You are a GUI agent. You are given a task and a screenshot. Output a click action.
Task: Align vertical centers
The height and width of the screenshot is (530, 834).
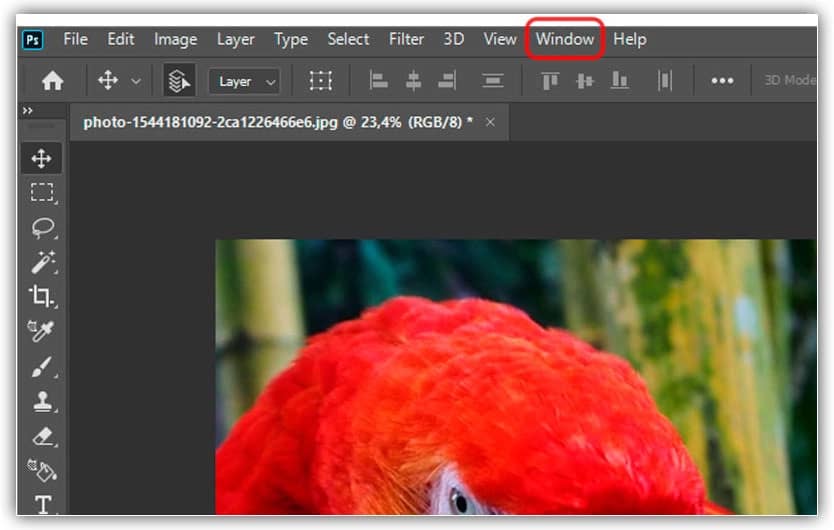pyautogui.click(x=585, y=81)
